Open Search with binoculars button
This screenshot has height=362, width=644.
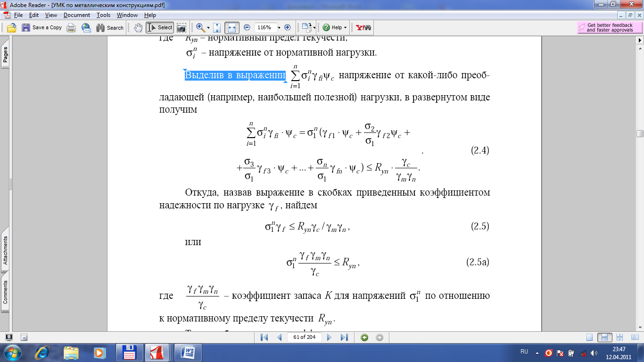point(109,27)
